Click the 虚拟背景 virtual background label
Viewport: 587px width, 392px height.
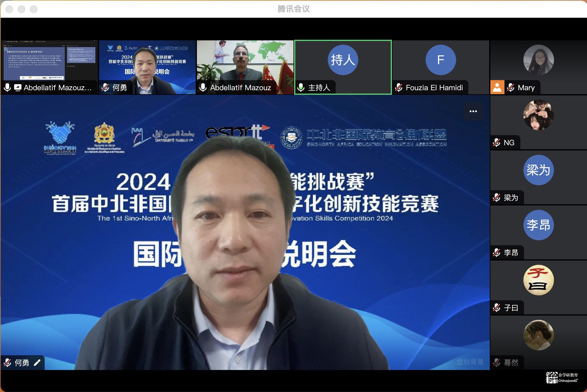click(470, 362)
